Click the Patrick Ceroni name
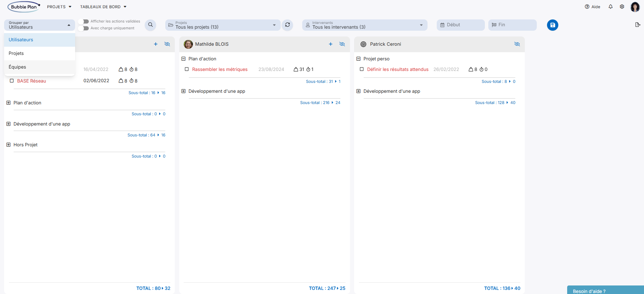The width and height of the screenshot is (644, 294). pos(386,44)
